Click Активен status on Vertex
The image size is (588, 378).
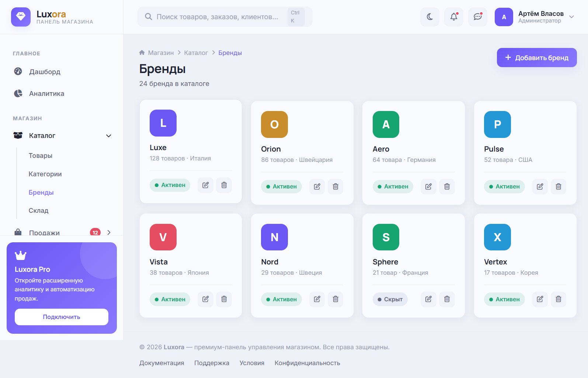tap(504, 299)
